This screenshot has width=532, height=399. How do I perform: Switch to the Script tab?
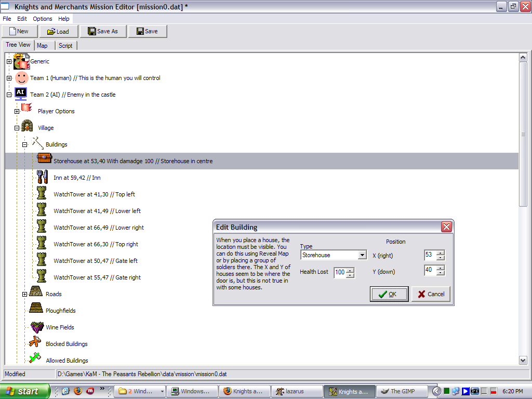(65, 46)
